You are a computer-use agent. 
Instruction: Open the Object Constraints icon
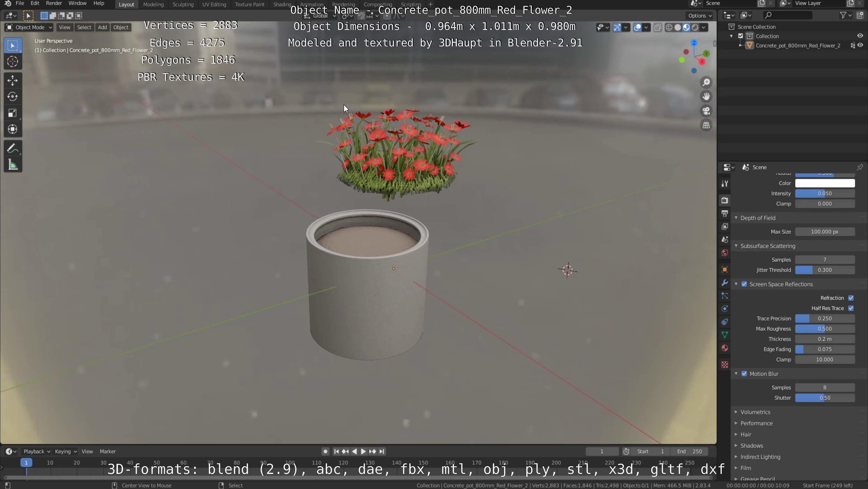tap(725, 322)
